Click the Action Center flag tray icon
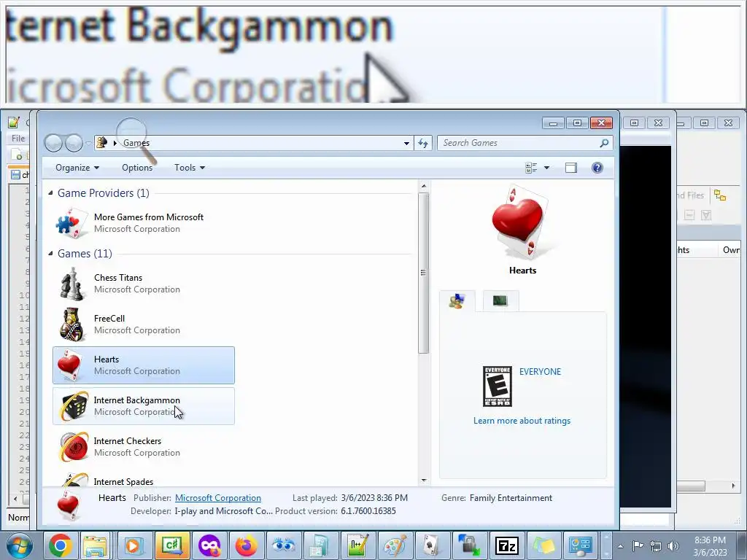747x560 pixels. tap(638, 546)
